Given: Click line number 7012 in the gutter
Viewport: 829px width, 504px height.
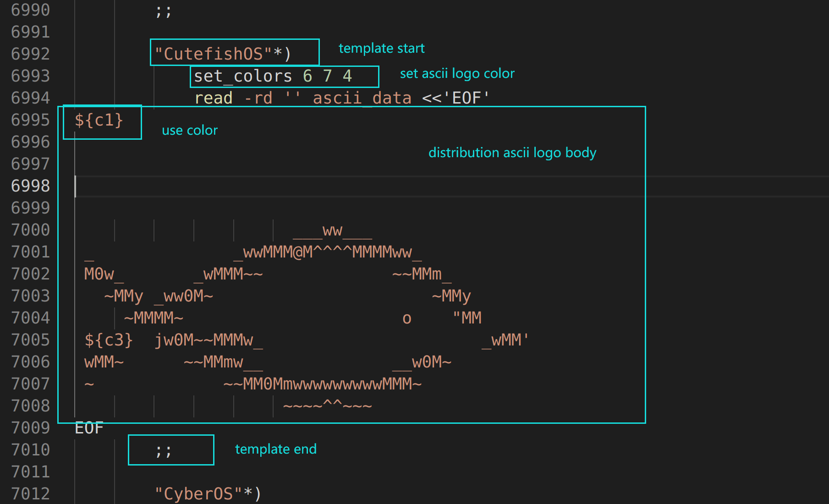Looking at the screenshot, I should tap(30, 494).
